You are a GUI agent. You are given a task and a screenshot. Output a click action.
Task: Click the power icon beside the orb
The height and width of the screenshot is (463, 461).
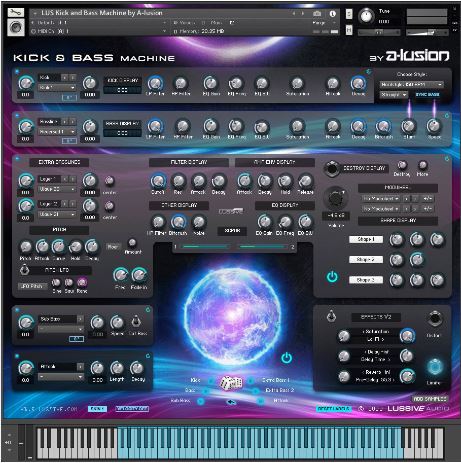286,358
